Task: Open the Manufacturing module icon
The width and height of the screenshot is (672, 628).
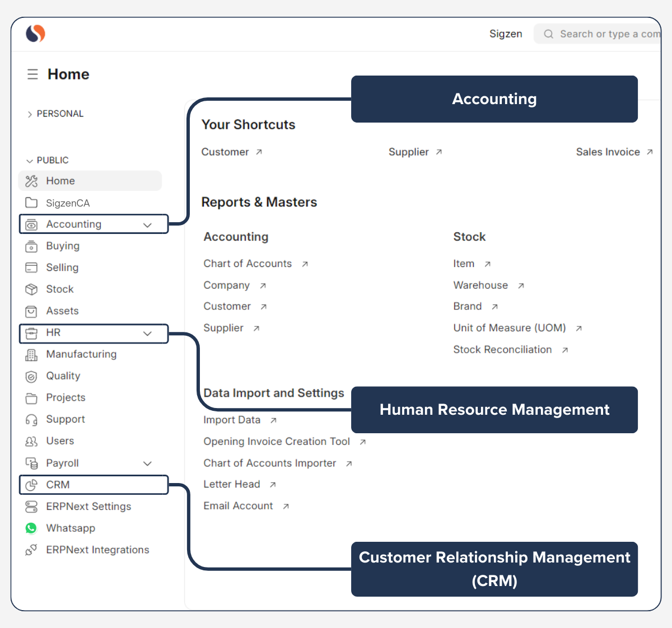Action: click(x=31, y=354)
